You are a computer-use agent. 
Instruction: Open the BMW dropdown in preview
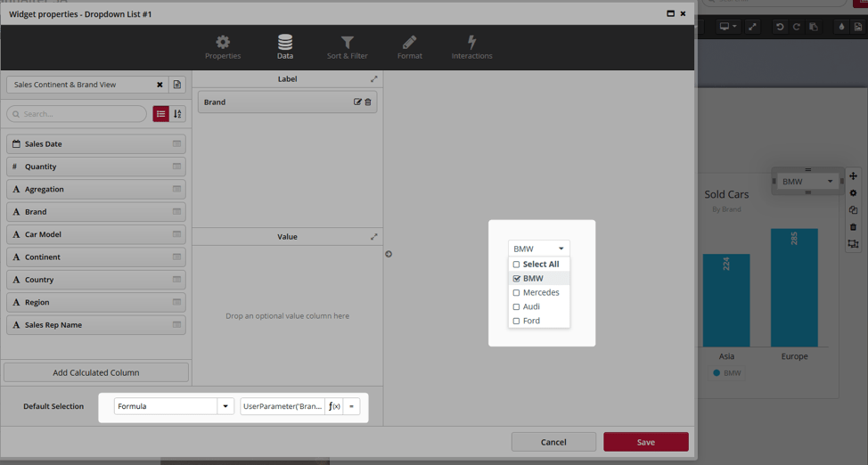point(538,249)
